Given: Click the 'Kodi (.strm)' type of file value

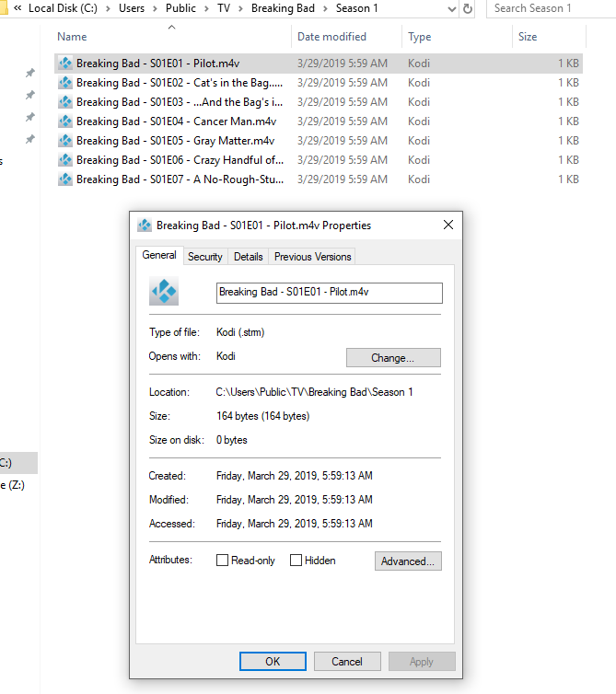Looking at the screenshot, I should pyautogui.click(x=240, y=332).
